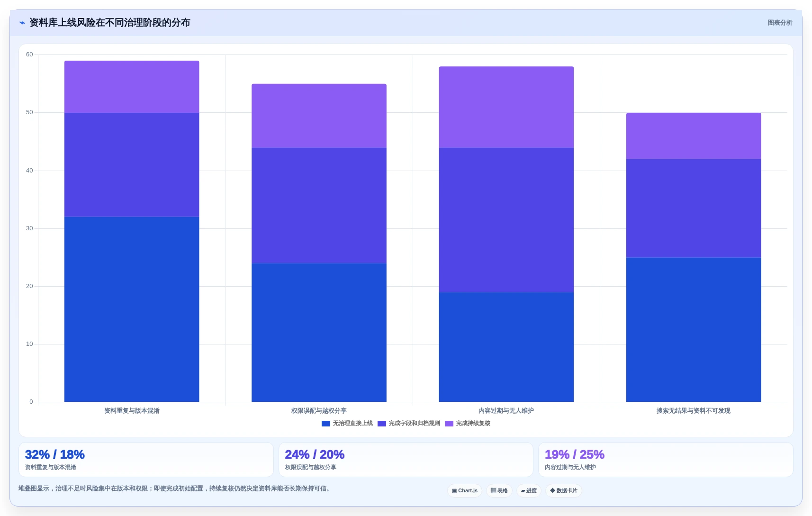Toggle the 完成字段和归档规则 legend entry
The image size is (812, 516).
click(x=409, y=424)
